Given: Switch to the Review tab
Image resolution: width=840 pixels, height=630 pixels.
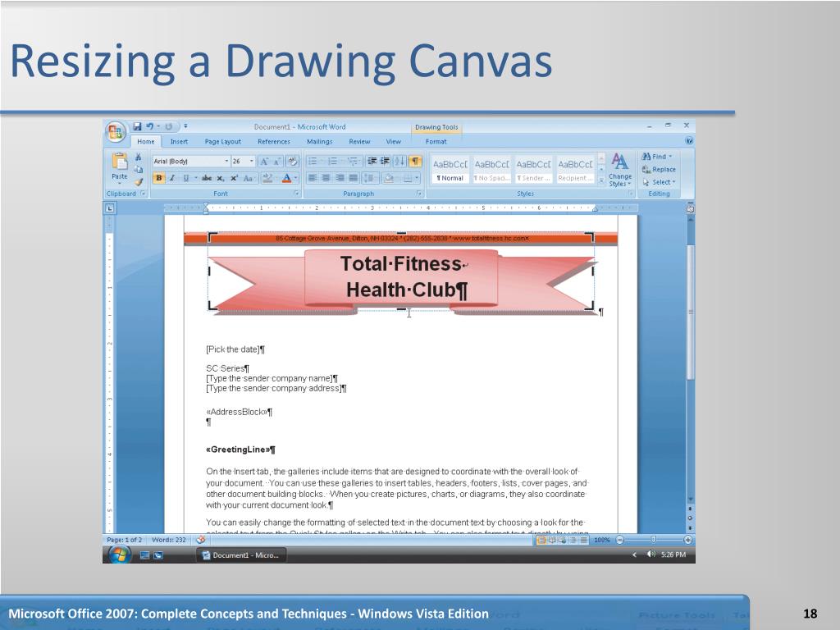Looking at the screenshot, I should pyautogui.click(x=359, y=141).
